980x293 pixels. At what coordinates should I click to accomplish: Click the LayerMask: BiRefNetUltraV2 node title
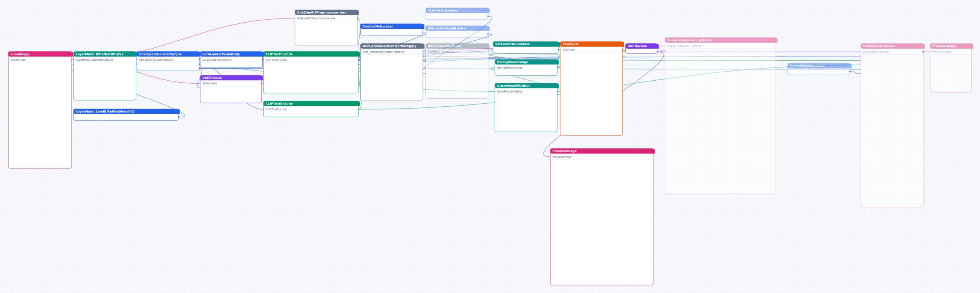point(106,54)
